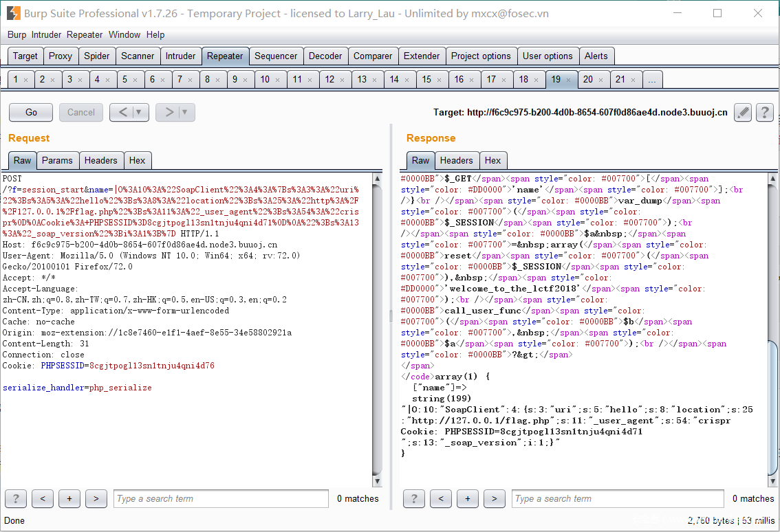Click the Burp Suite logo icon
Viewport: 780px width, 532px height.
pyautogui.click(x=14, y=14)
